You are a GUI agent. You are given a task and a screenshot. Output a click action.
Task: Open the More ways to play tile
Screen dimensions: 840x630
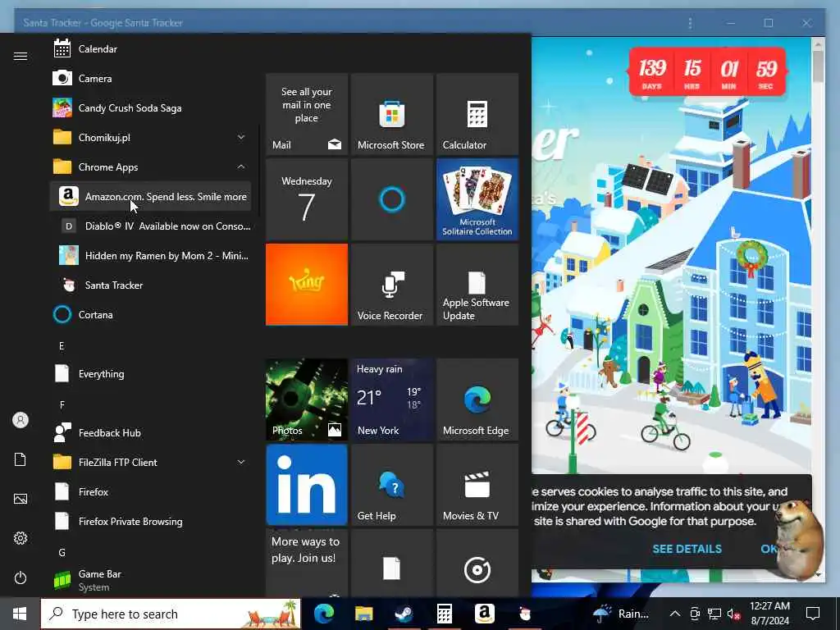point(307,563)
